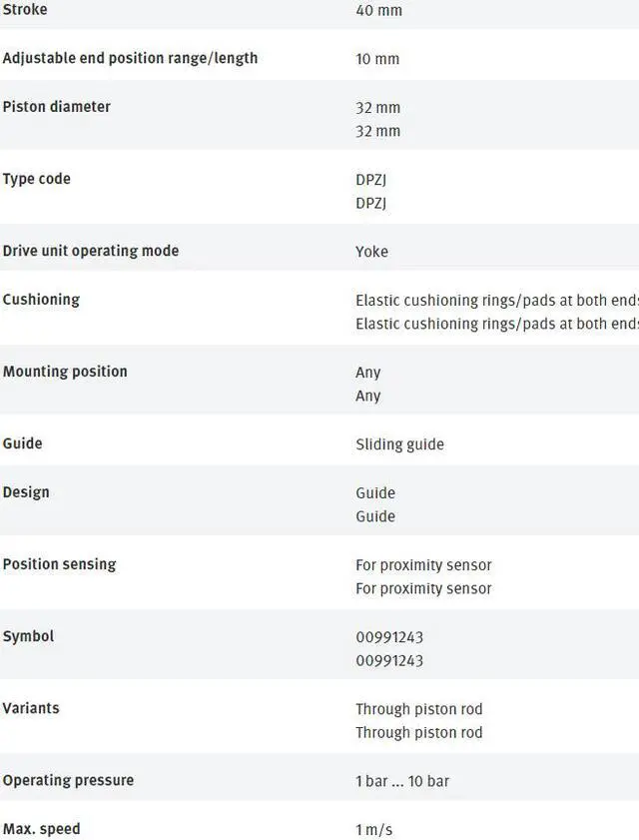Click the Operating pressure label

click(68, 780)
